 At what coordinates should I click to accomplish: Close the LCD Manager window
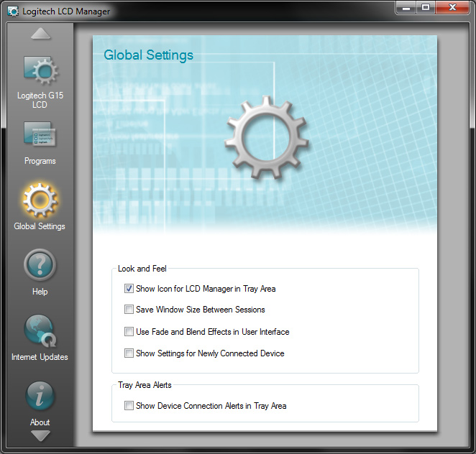(452, 8)
